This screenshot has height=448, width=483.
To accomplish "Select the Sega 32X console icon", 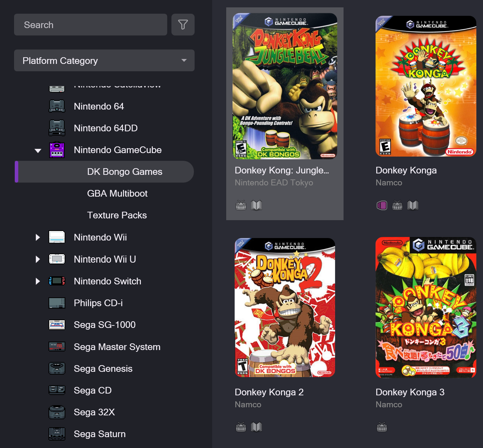I will [x=57, y=412].
